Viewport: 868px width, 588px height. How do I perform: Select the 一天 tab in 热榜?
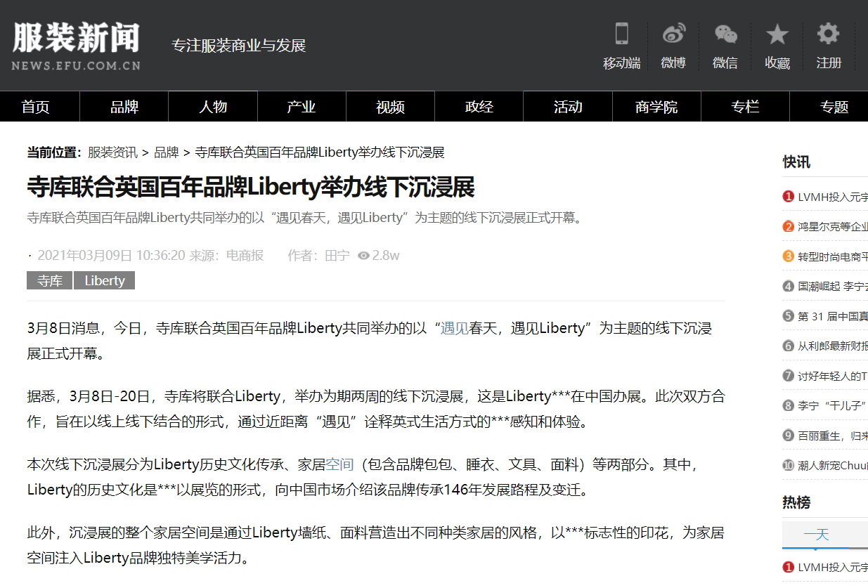(x=816, y=535)
